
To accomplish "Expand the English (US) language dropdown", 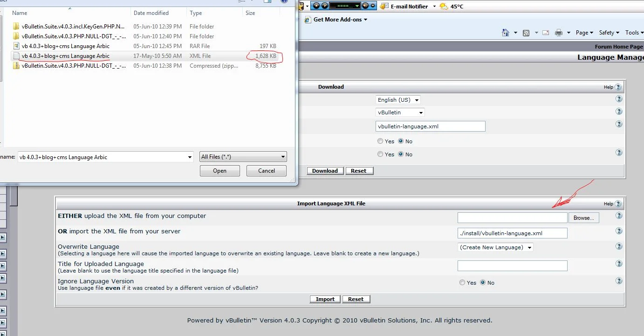I will (x=398, y=100).
